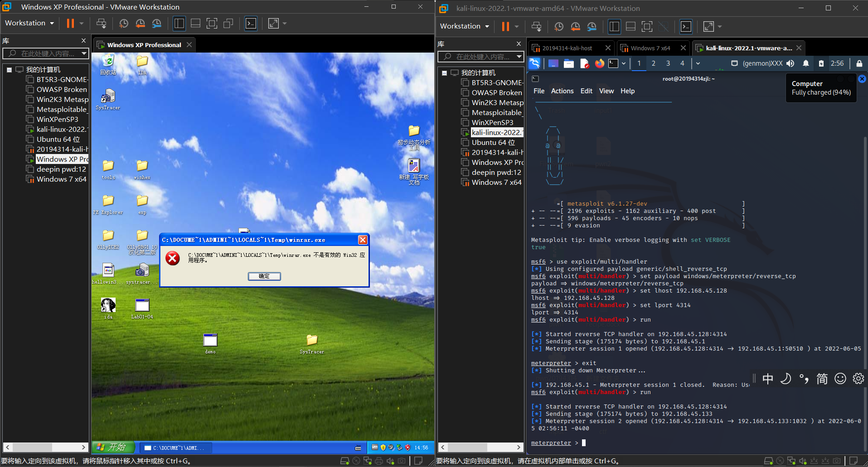Close the library panel in XP window
Image resolution: width=868 pixels, height=467 pixels.
pyautogui.click(x=83, y=41)
